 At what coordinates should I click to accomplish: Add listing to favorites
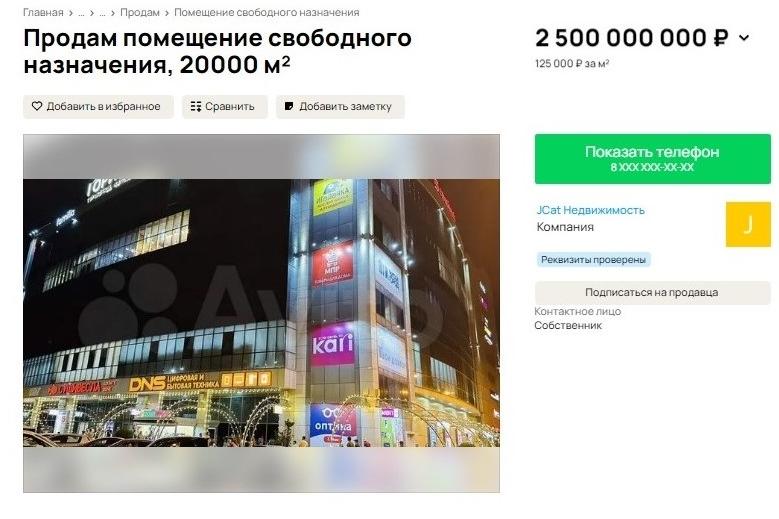pyautogui.click(x=98, y=106)
